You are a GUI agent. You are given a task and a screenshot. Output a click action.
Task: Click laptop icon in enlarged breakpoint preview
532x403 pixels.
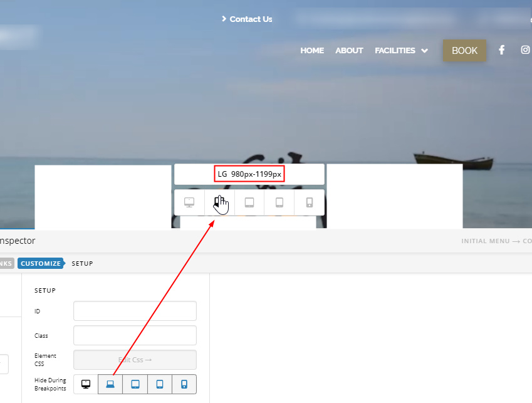point(219,202)
